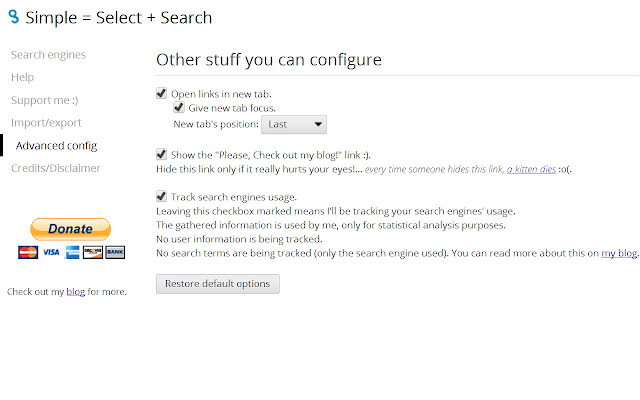Image resolution: width=640 pixels, height=400 pixels.
Task: Open the new tab's position dropdown
Action: [x=293, y=124]
